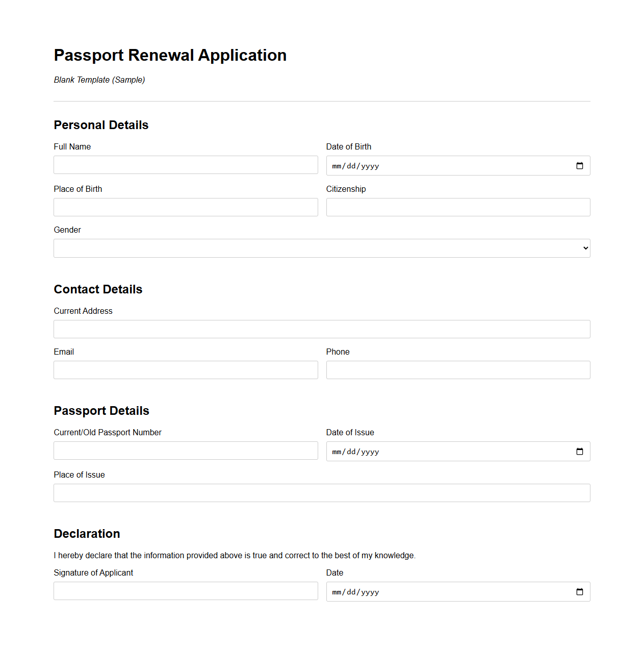Open the Declaration Date calendar picker
The width and height of the screenshot is (644, 672).
pyautogui.click(x=579, y=591)
